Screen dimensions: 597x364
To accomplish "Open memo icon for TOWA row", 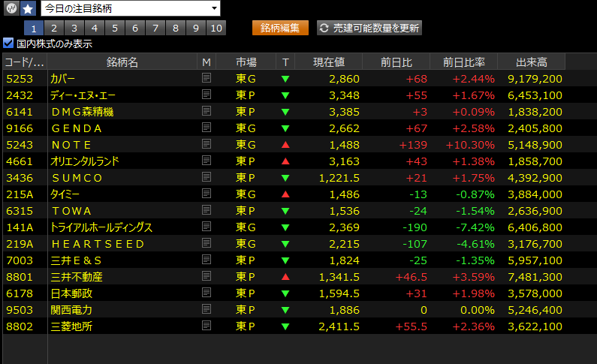I will click(x=207, y=210).
